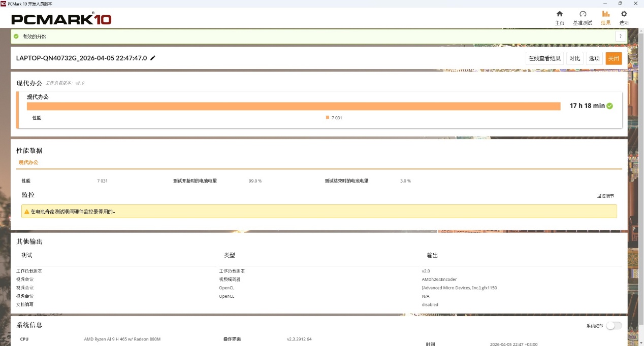644x346 pixels.
Task: Click the 99.0 % starting battery value
Action: [x=255, y=181]
